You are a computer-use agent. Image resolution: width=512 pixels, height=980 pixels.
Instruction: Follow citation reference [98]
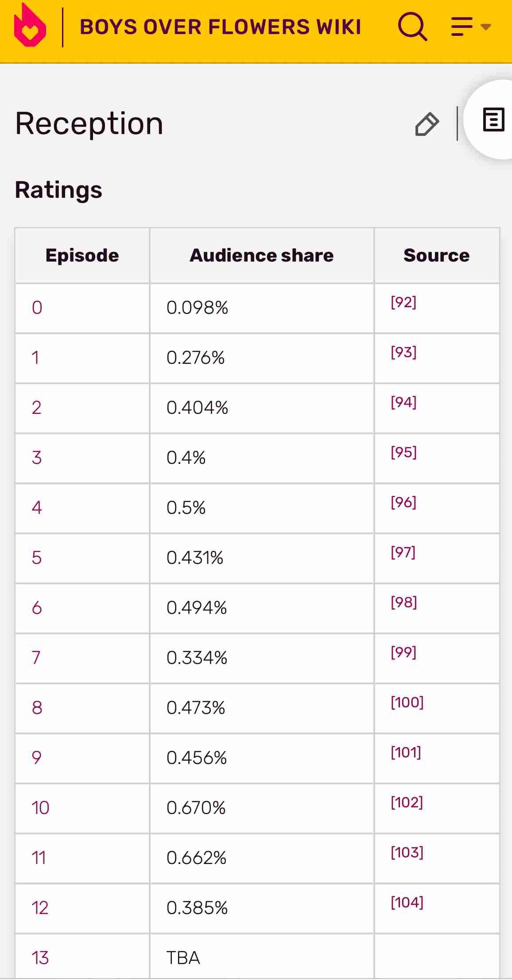point(403,602)
